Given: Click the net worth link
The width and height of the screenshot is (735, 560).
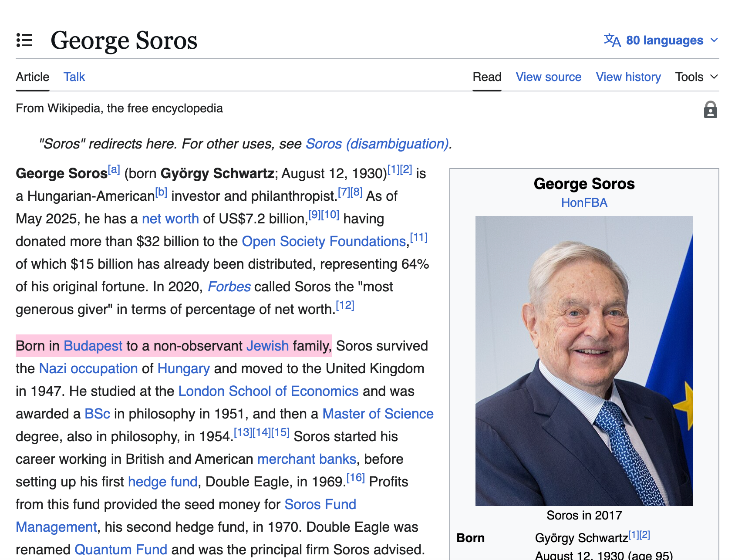Looking at the screenshot, I should pyautogui.click(x=170, y=219).
